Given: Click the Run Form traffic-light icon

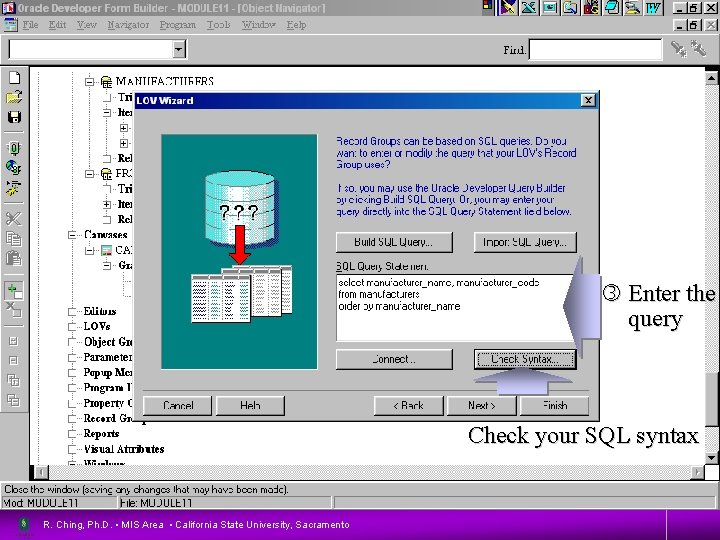Looking at the screenshot, I should tap(14, 148).
